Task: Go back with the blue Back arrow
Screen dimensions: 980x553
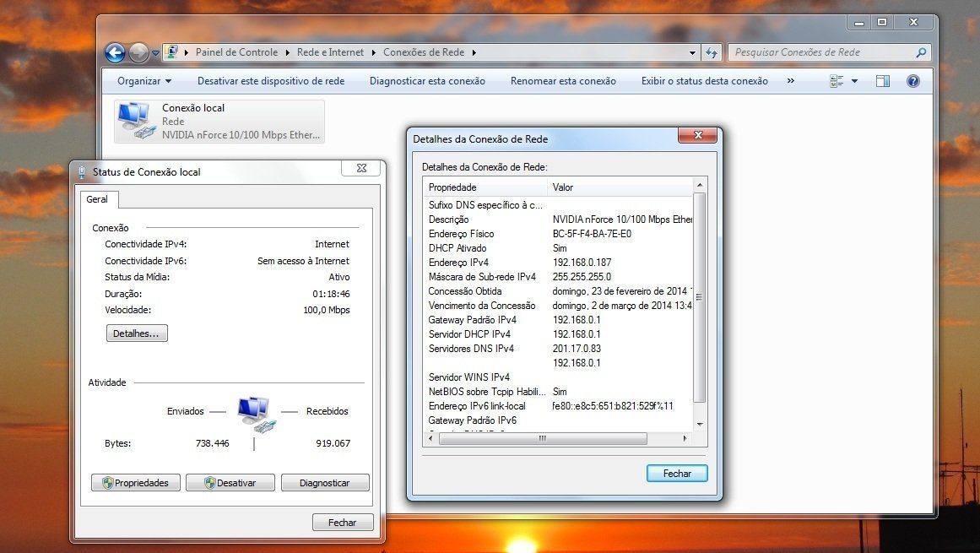Action: tap(115, 53)
